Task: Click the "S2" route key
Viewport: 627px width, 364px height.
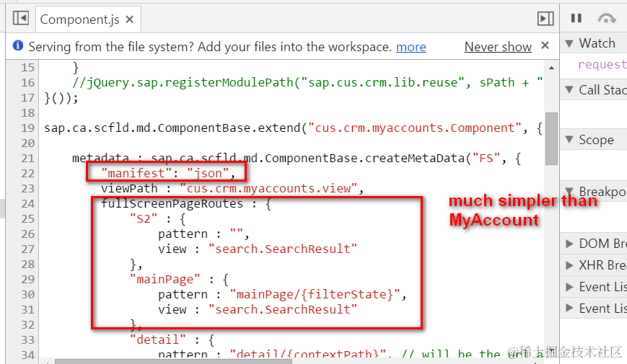Action: (x=144, y=219)
